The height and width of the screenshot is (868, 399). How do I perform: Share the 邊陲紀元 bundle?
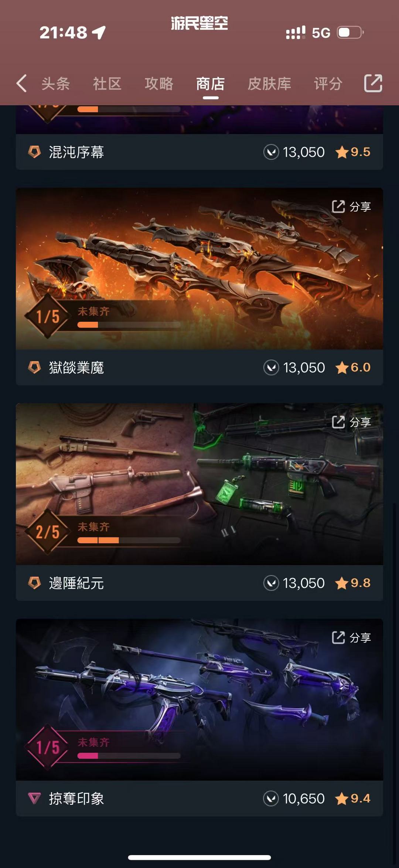point(351,422)
